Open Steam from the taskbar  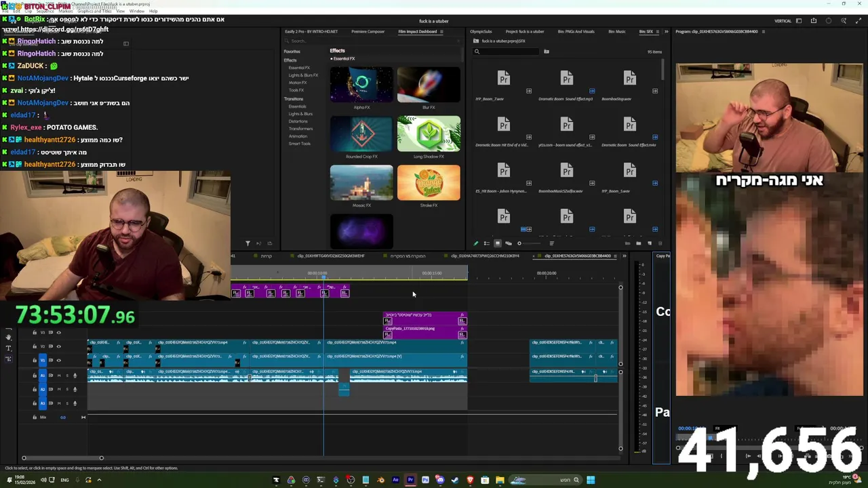point(455,480)
